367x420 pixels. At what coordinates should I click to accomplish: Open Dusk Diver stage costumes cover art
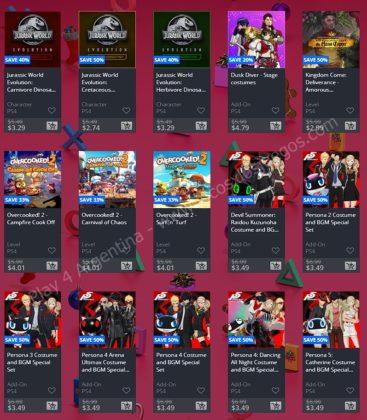click(x=256, y=40)
